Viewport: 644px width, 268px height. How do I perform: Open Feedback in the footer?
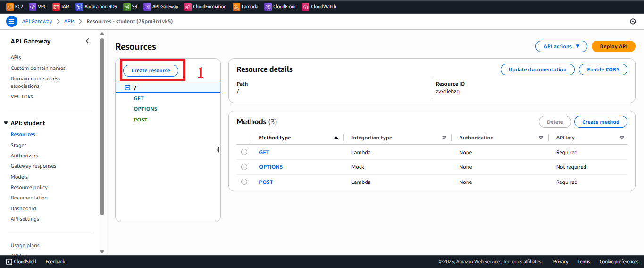coord(55,261)
